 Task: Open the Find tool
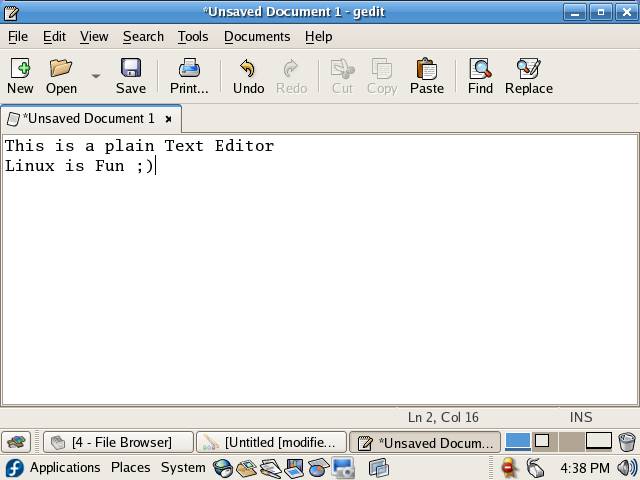tap(480, 69)
